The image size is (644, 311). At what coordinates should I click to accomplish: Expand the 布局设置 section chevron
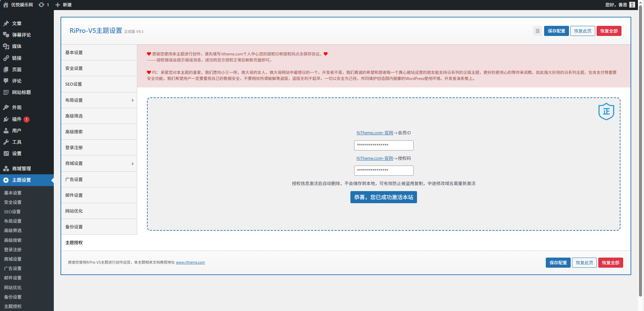click(x=132, y=100)
